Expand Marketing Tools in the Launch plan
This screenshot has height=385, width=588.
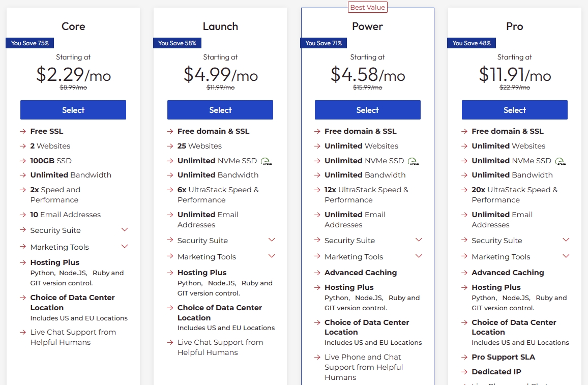pos(272,256)
